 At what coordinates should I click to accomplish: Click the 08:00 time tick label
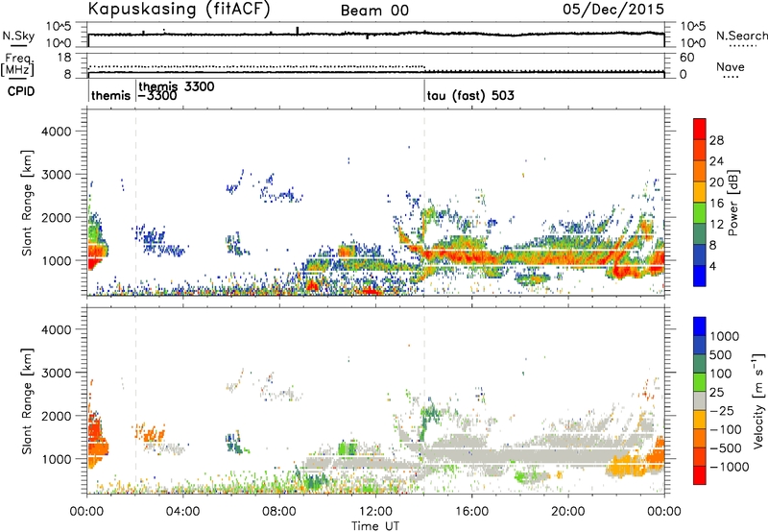[x=279, y=512]
